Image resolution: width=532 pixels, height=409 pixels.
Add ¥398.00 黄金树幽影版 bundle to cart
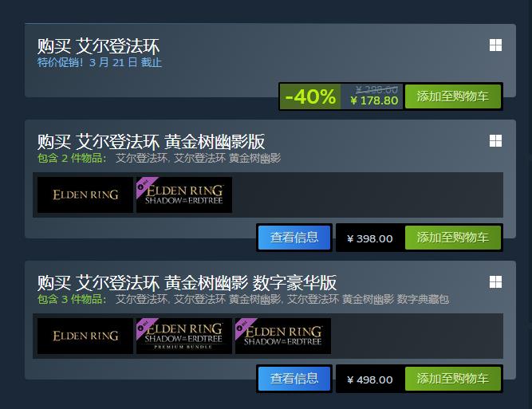452,238
